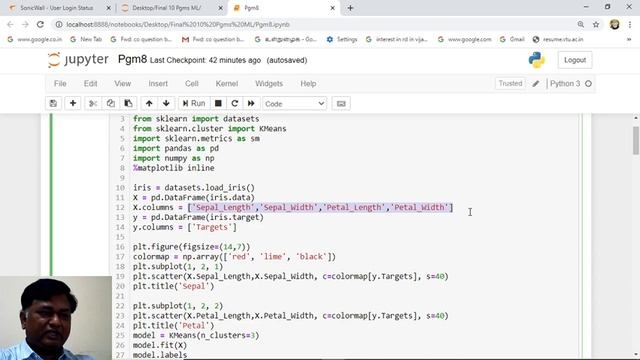Restart kernel and run all icon
Viewport: 640px width, 360px height.
point(251,104)
